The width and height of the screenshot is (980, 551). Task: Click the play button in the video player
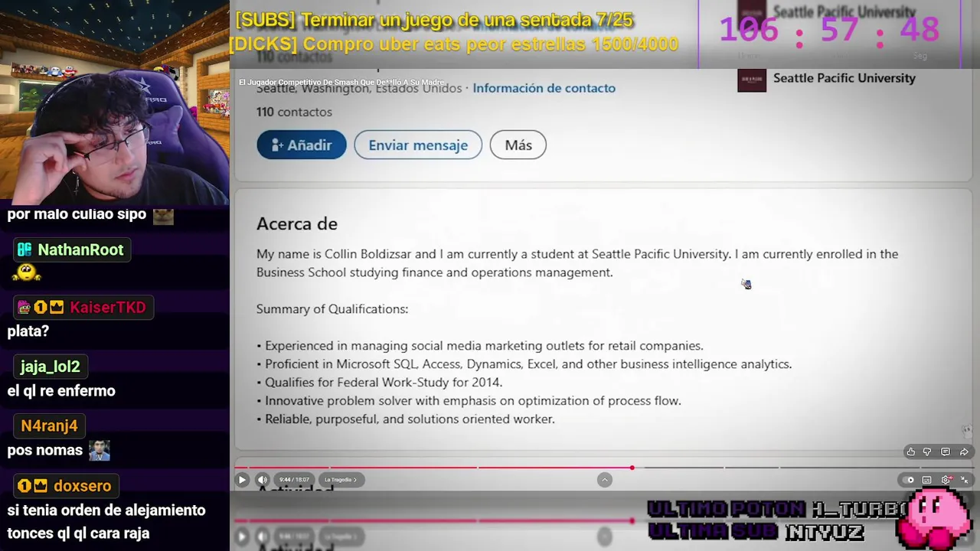(242, 480)
